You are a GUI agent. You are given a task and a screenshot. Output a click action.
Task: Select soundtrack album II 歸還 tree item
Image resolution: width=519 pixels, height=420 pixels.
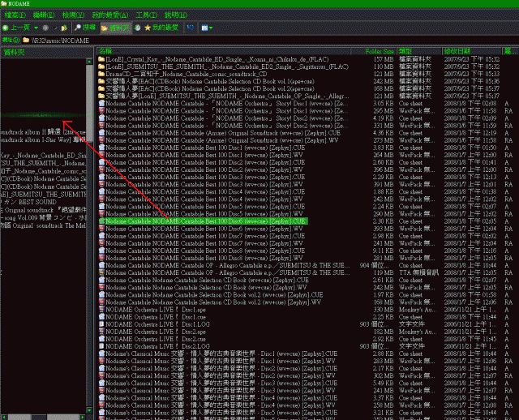(43, 132)
